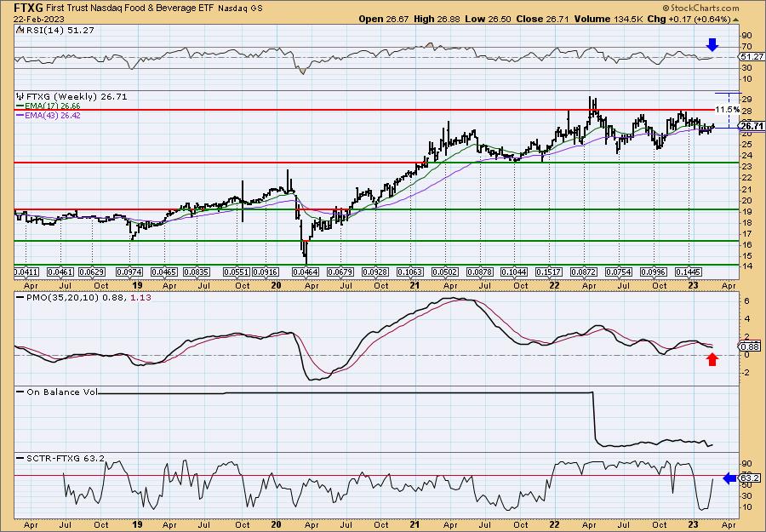Click the 0.0551 volume label
766x532 pixels.
tap(237, 272)
